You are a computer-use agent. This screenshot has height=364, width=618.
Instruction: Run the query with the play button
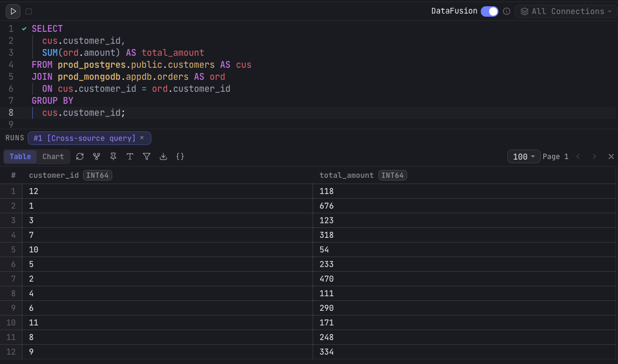pyautogui.click(x=13, y=11)
